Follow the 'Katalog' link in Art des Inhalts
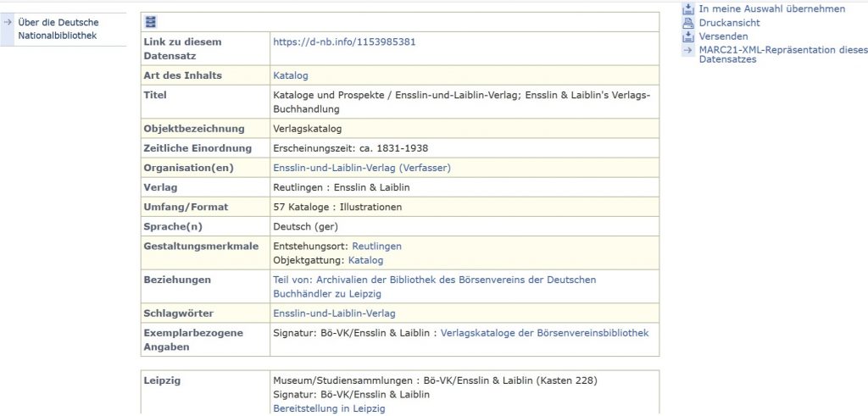This screenshot has height=416, width=868. click(x=290, y=75)
